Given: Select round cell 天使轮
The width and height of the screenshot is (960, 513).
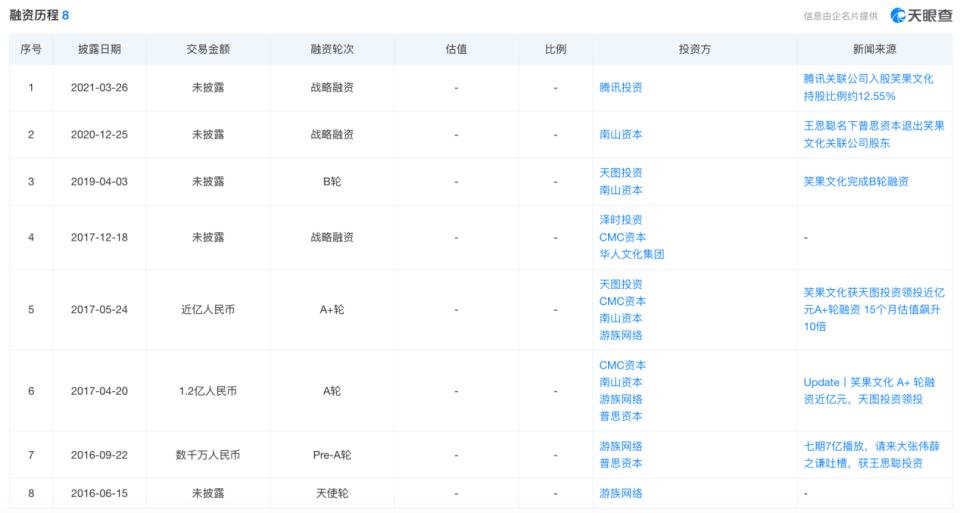Looking at the screenshot, I should [x=332, y=493].
